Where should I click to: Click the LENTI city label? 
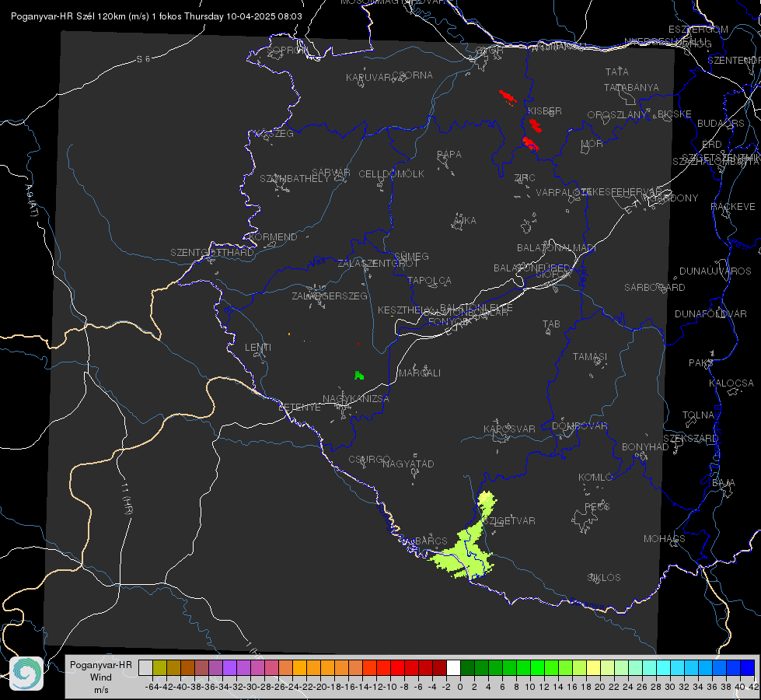258,348
